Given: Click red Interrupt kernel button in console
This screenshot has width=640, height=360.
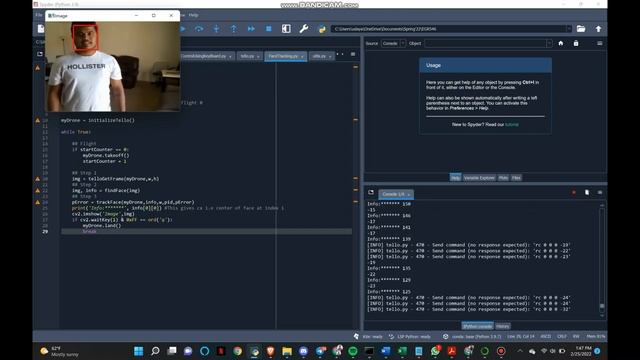Looking at the screenshot, I should point(573,192).
